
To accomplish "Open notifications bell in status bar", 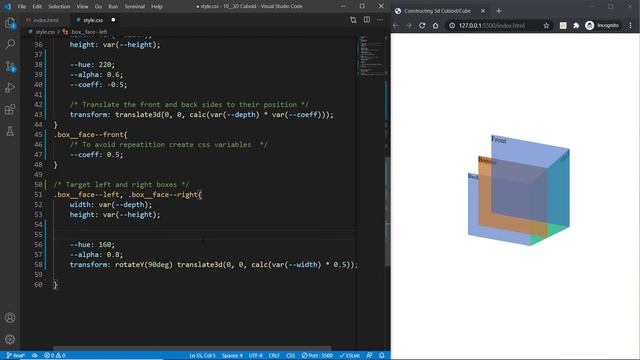I will [382, 356].
